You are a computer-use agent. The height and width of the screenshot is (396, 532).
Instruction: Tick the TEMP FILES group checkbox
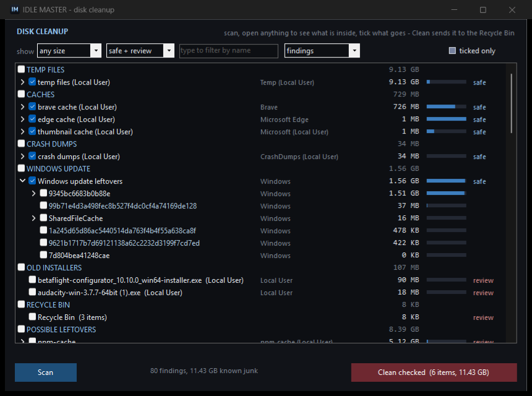coord(21,69)
